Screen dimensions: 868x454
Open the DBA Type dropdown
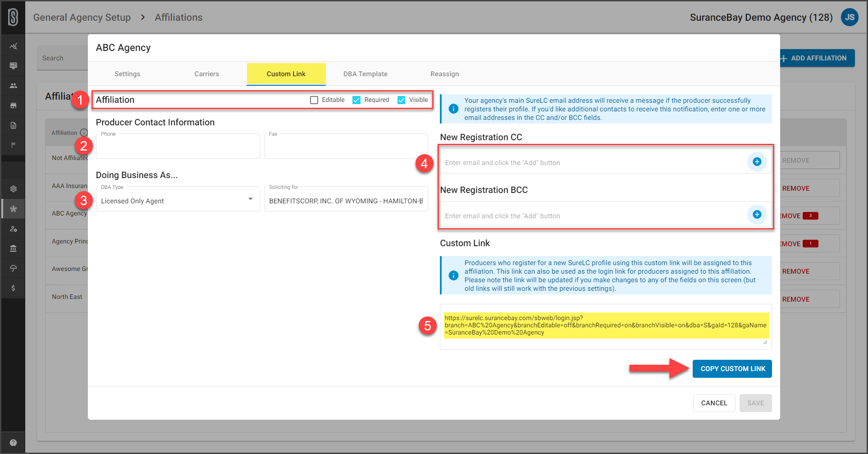tap(178, 199)
